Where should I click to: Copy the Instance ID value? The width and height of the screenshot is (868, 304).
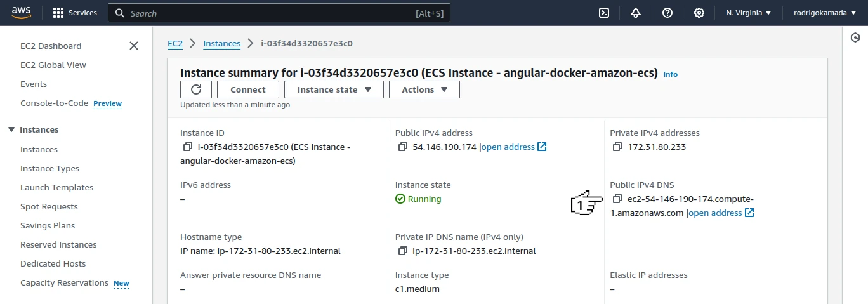pyautogui.click(x=188, y=147)
